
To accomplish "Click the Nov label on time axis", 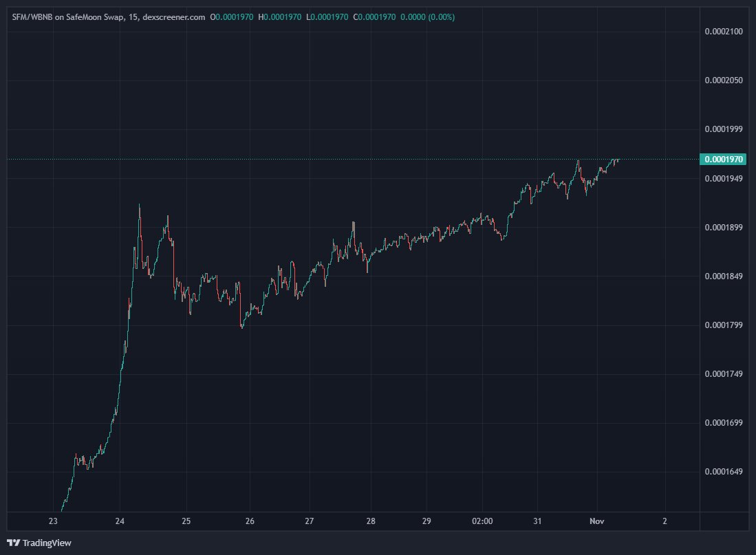I will pyautogui.click(x=597, y=521).
